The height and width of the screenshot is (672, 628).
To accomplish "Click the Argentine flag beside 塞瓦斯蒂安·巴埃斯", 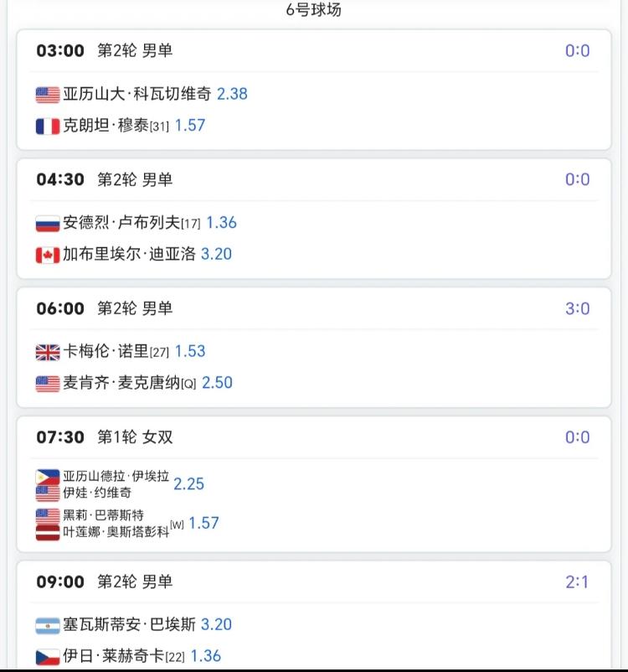I will [x=48, y=625].
